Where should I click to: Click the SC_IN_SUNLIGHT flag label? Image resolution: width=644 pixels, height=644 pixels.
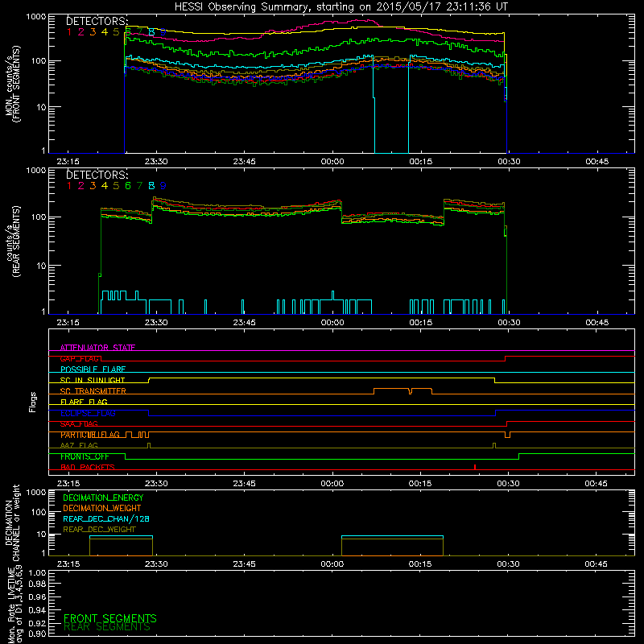[93, 380]
